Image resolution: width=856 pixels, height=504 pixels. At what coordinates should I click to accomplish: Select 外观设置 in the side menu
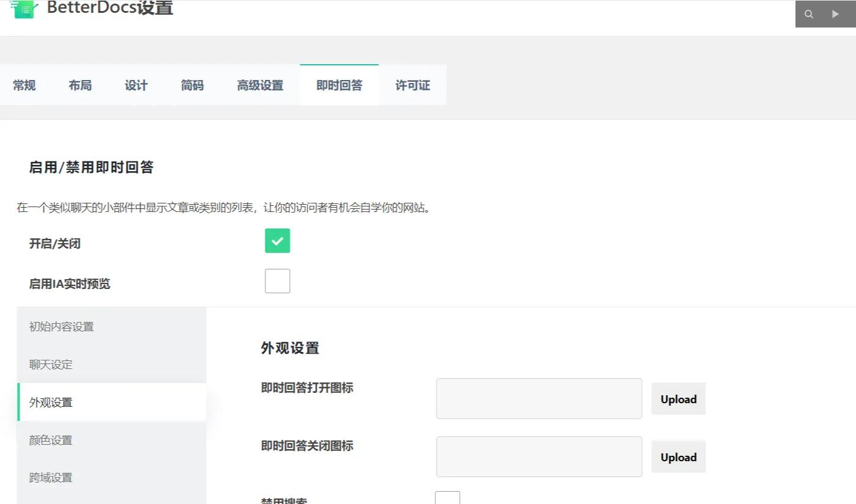click(111, 403)
